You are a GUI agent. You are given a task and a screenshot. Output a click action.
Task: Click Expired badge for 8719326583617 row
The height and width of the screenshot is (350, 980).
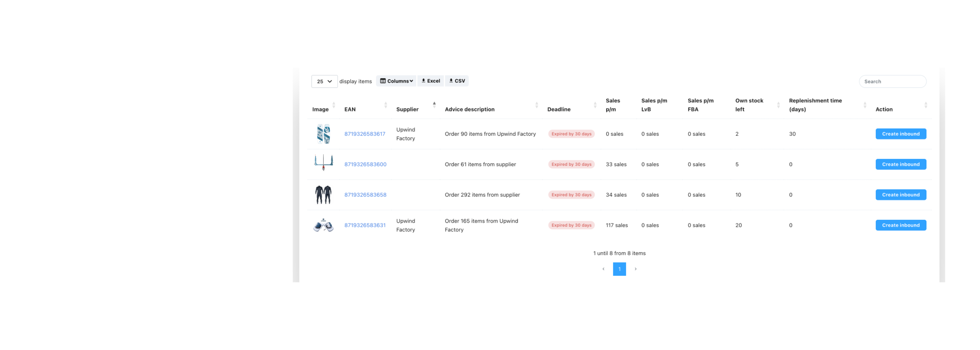(x=571, y=134)
